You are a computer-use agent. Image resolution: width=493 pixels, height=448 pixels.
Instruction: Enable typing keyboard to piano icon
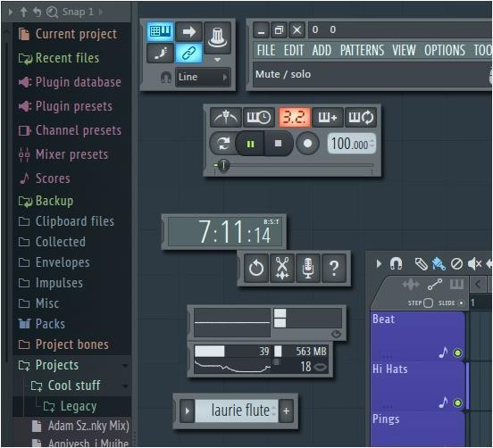160,31
